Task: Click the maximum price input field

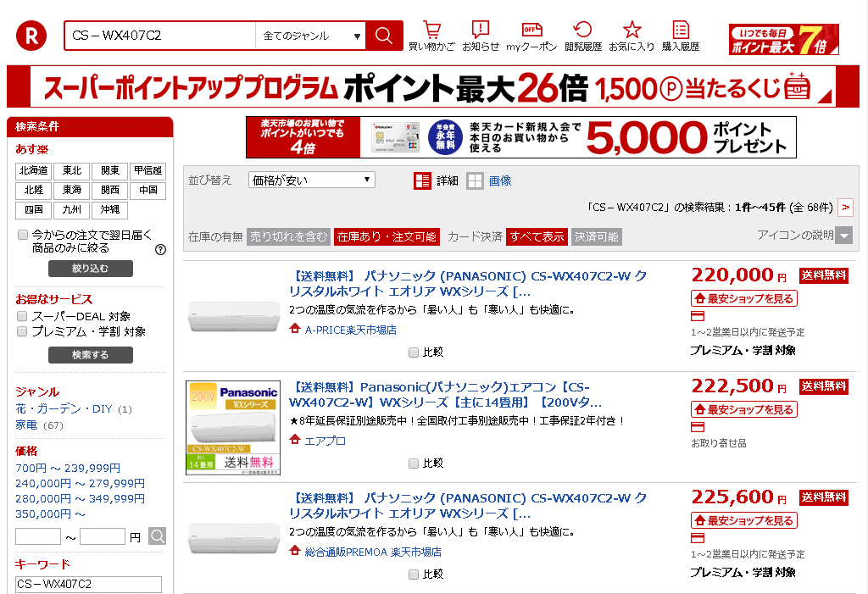Action: [x=103, y=536]
